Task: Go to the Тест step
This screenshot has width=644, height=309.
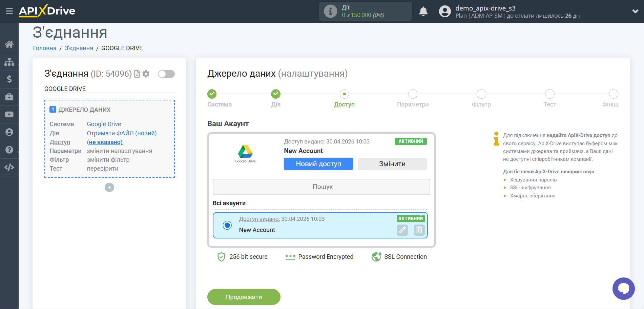Action: click(550, 94)
